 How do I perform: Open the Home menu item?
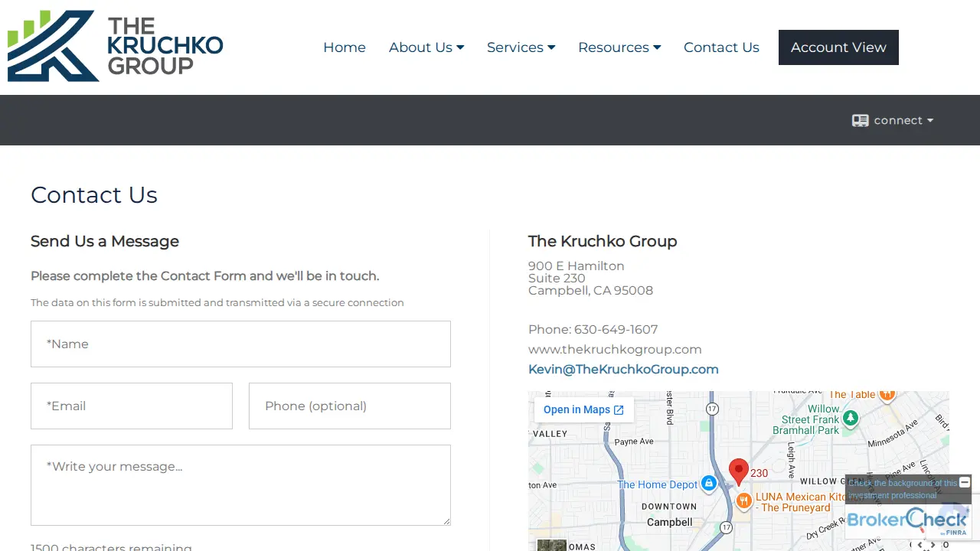pyautogui.click(x=345, y=47)
